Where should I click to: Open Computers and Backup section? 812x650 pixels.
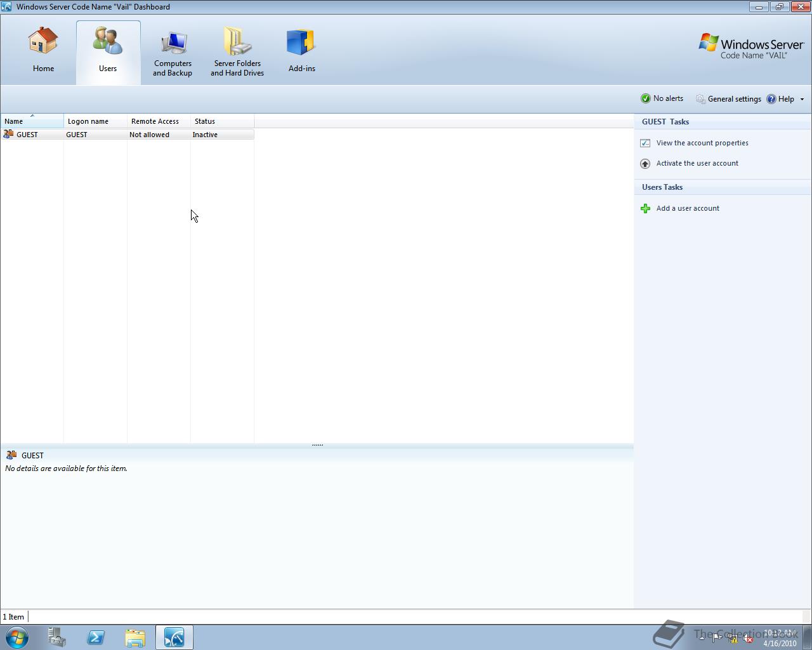pos(173,53)
